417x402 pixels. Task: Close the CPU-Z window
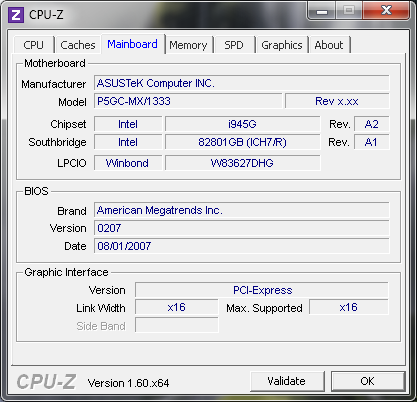[387, 11]
